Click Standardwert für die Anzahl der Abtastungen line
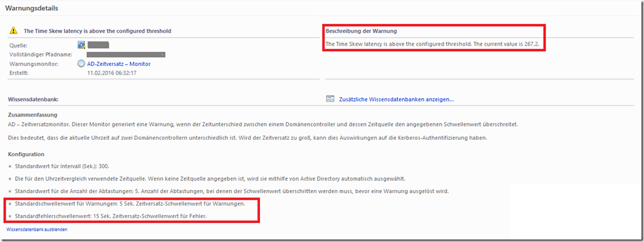 pyautogui.click(x=232, y=191)
